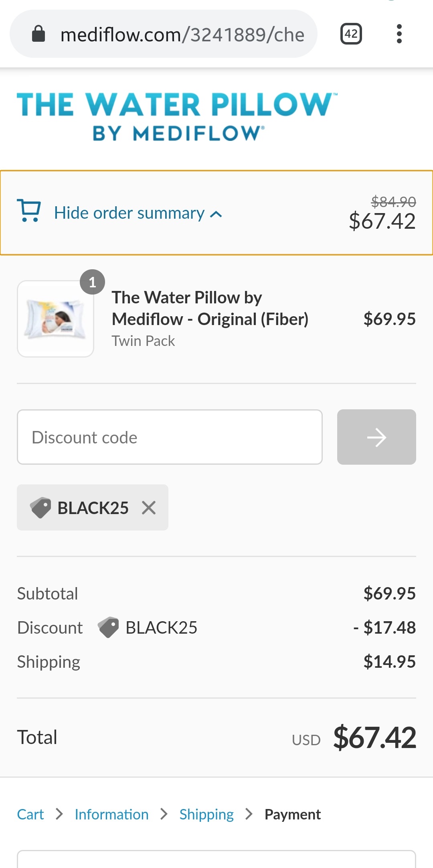Tap the $67.42 total in the summary header
Image resolution: width=433 pixels, height=868 pixels.
point(382,221)
